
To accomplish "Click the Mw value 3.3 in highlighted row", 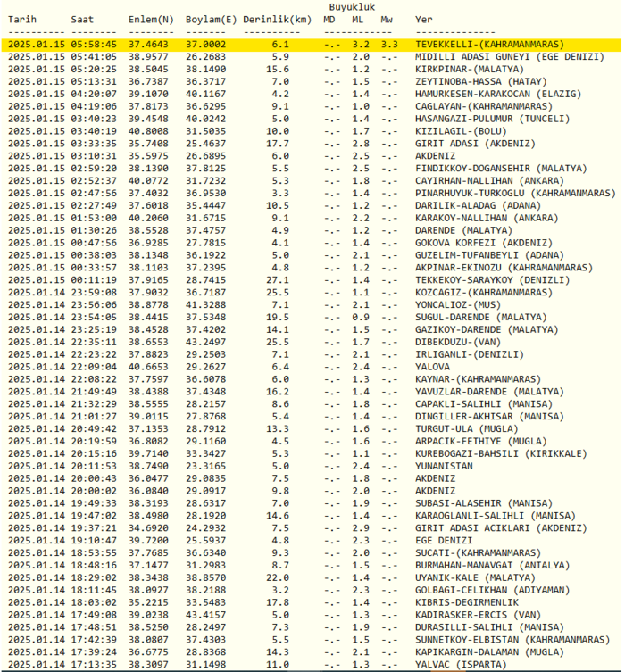I will [388, 43].
